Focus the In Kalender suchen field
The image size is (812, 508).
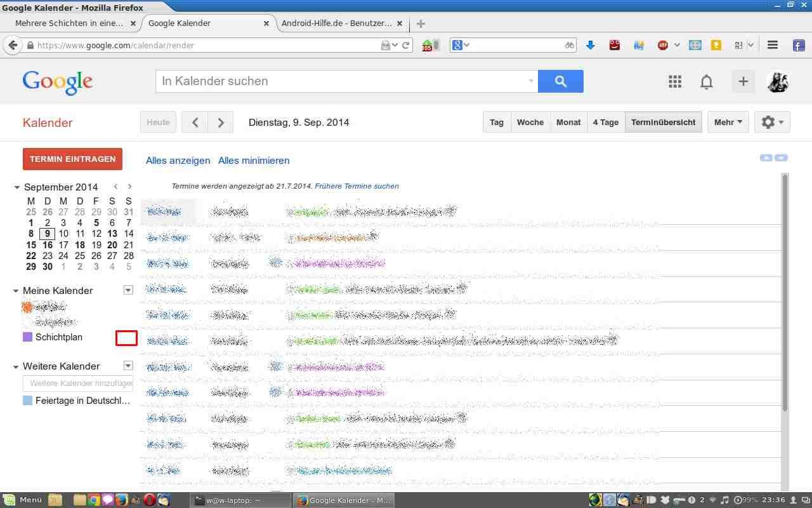click(346, 81)
